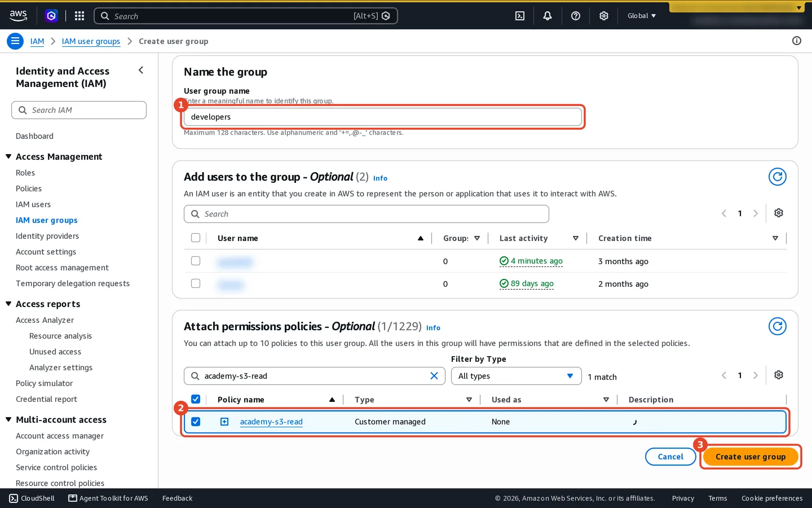
Task: Select all users checkbox in header
Action: coord(196,238)
